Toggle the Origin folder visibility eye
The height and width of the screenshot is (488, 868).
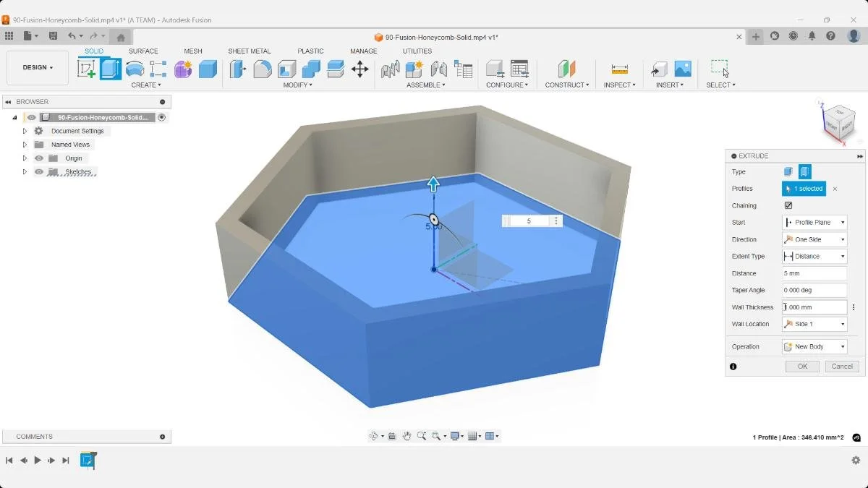point(39,158)
